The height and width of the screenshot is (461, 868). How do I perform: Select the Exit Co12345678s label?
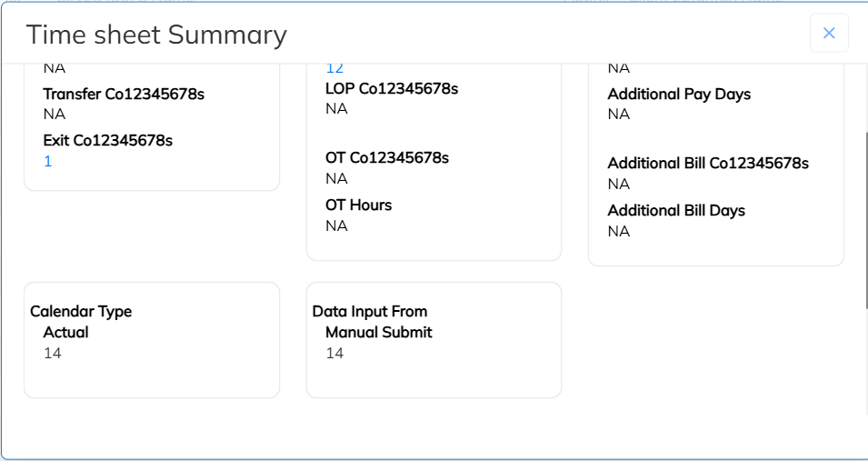[x=107, y=140]
